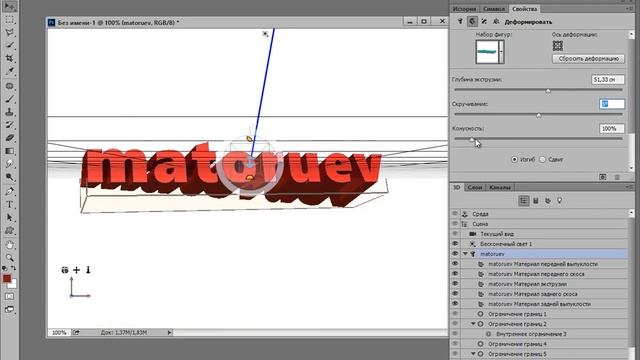The image size is (640, 360).
Task: Filter 3D panel by meshes
Action: click(536, 200)
